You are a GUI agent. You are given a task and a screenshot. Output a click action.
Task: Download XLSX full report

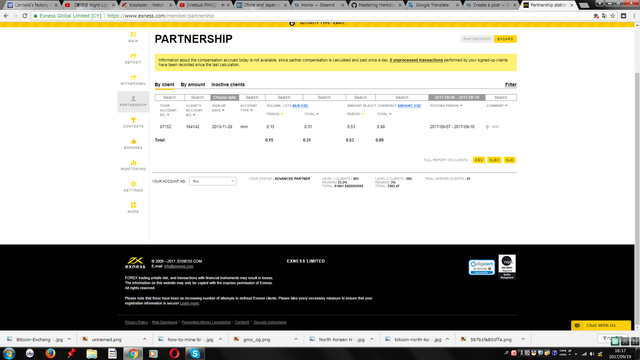pos(494,160)
